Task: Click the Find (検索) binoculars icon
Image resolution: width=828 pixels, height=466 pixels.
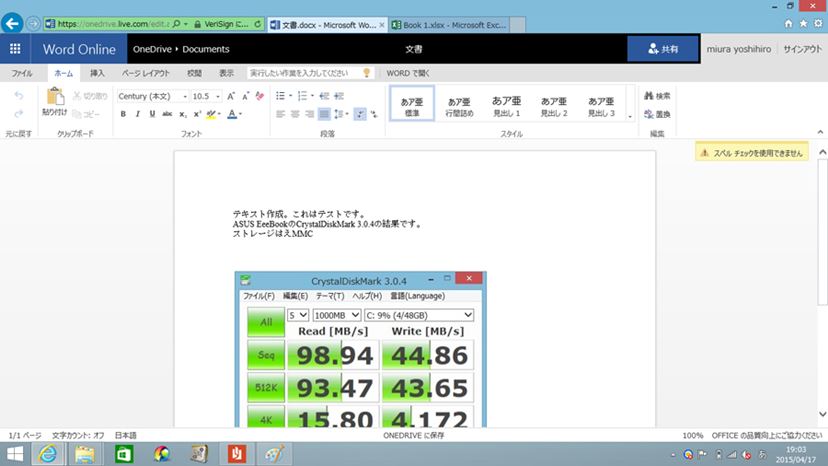Action: [649, 96]
